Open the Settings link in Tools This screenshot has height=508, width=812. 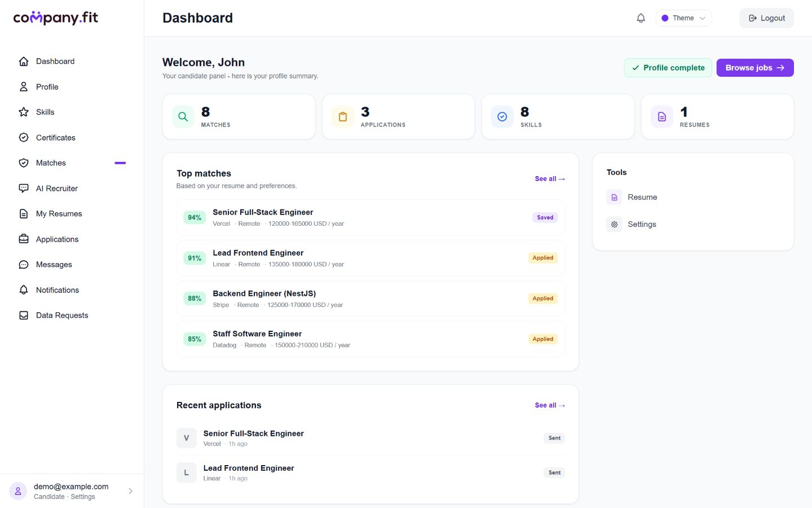[x=693, y=224]
